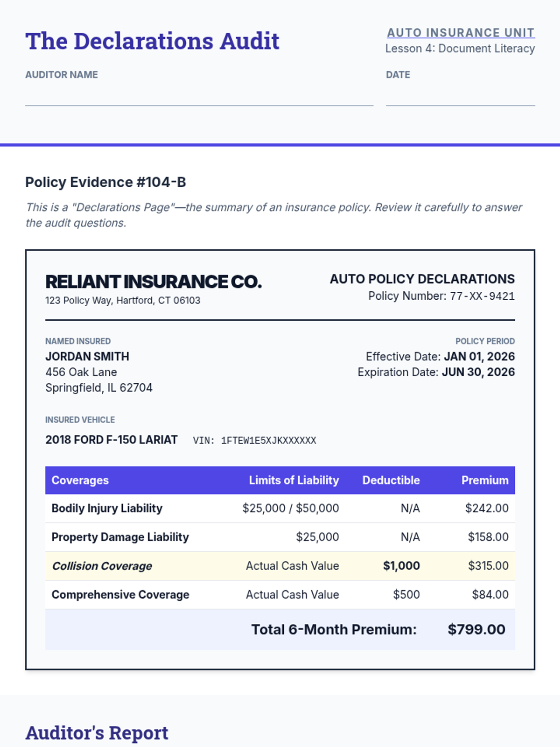Click the $799.00 total premium amount
This screenshot has width=560, height=747.
[x=476, y=629]
